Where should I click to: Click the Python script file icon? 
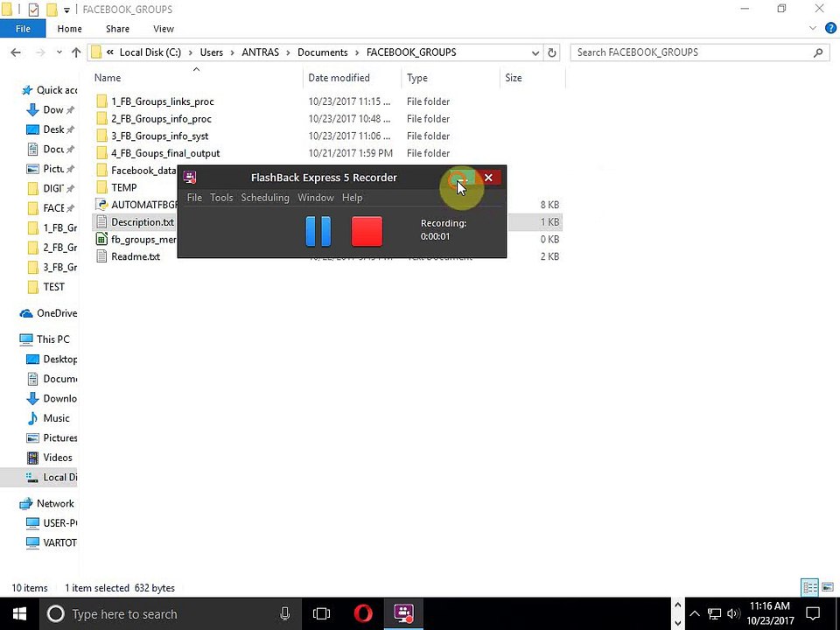pos(101,204)
